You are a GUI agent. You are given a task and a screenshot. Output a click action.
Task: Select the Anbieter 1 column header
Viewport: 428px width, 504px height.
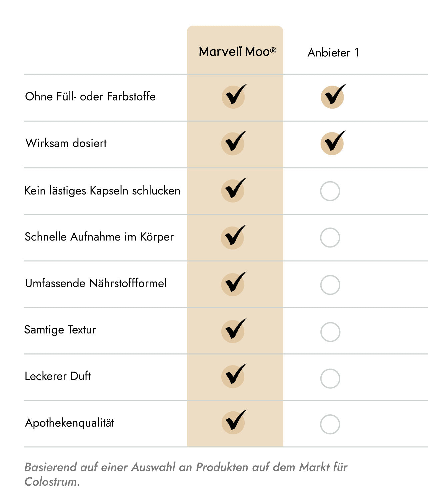(x=333, y=52)
